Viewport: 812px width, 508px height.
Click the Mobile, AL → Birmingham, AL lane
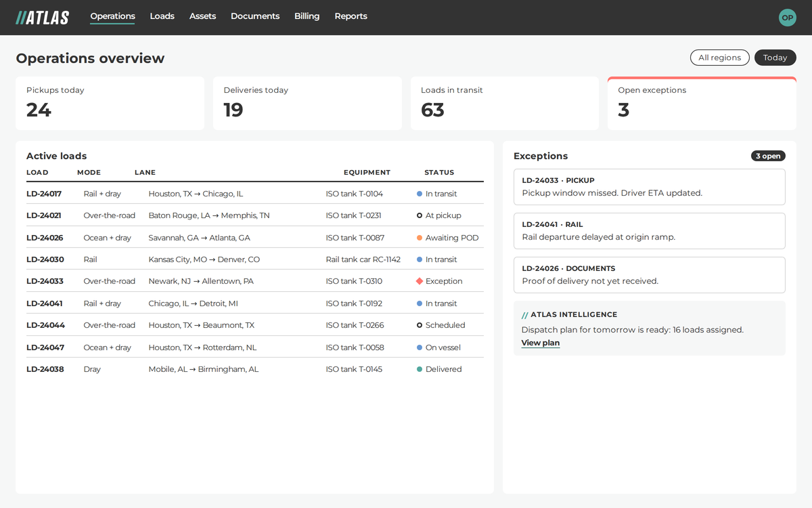(204, 369)
